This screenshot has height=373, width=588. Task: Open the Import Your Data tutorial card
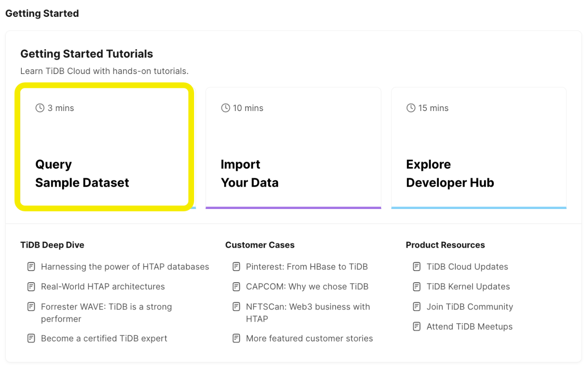pos(293,148)
